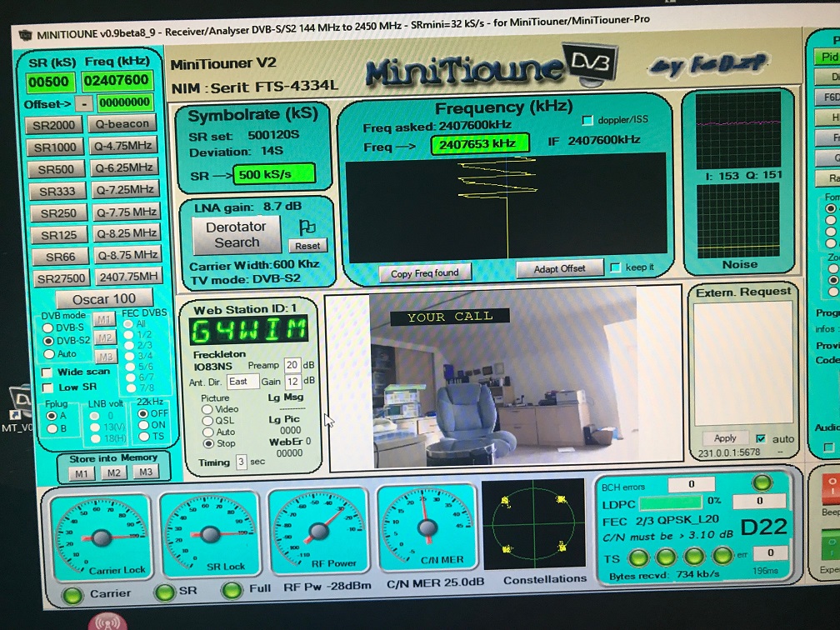Choose the Q-8.25 MHz preset
This screenshot has height=630, width=840.
pyautogui.click(x=127, y=233)
